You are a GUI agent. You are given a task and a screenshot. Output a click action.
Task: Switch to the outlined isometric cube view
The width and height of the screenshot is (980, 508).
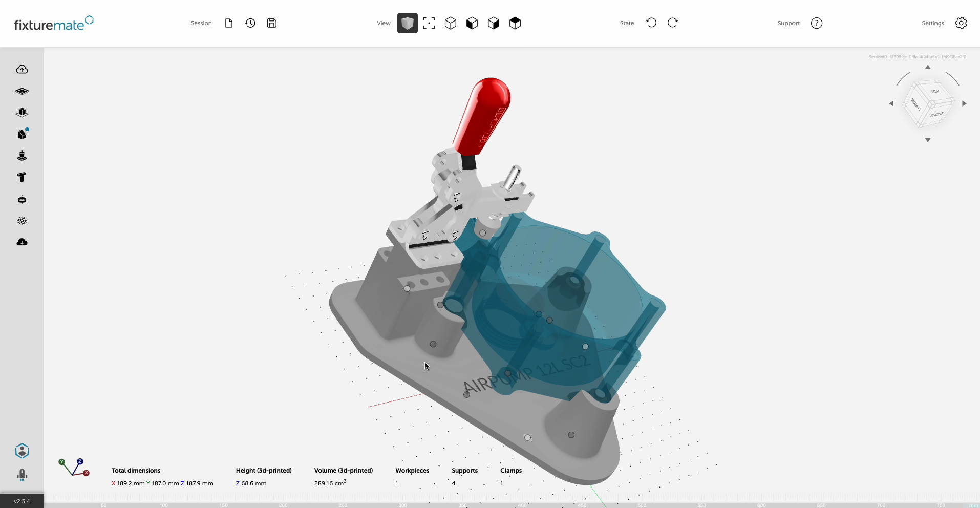click(451, 23)
